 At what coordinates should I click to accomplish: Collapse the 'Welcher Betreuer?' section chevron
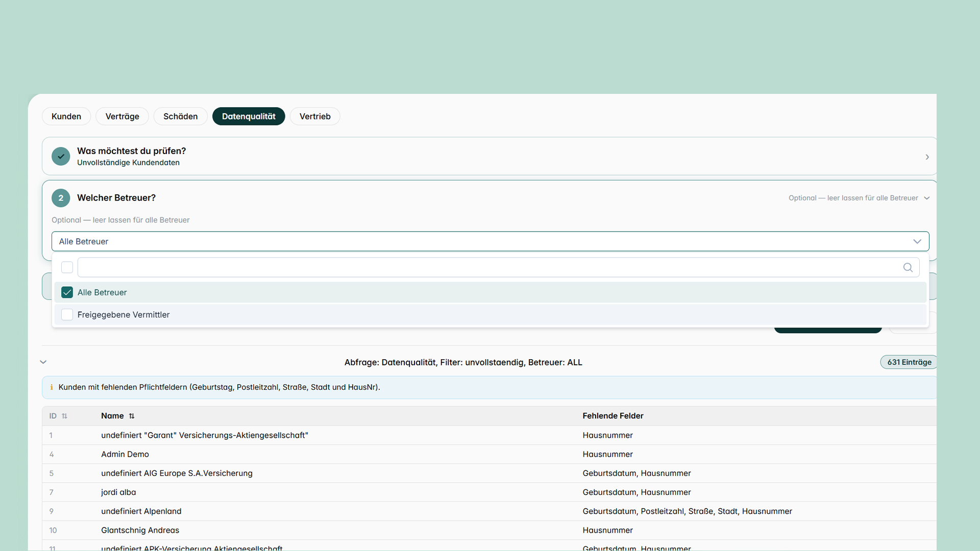click(x=927, y=198)
